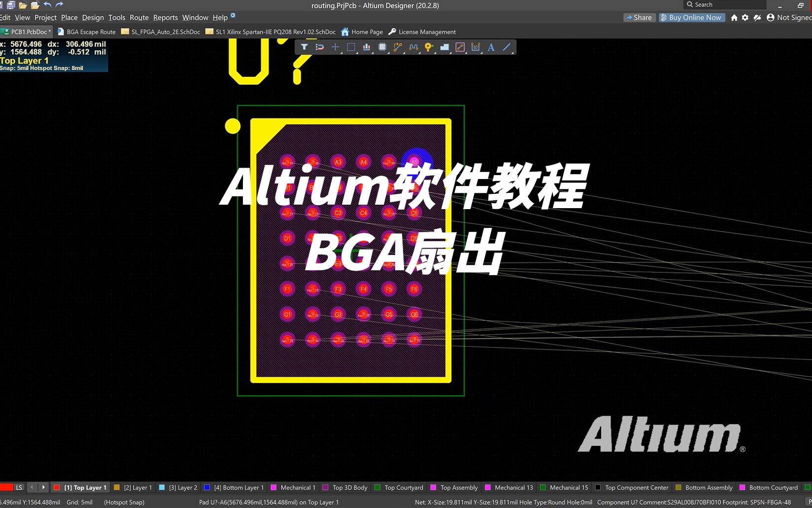The width and height of the screenshot is (812, 508).
Task: Click pad G1 on the BGA footprint
Action: pos(287,314)
